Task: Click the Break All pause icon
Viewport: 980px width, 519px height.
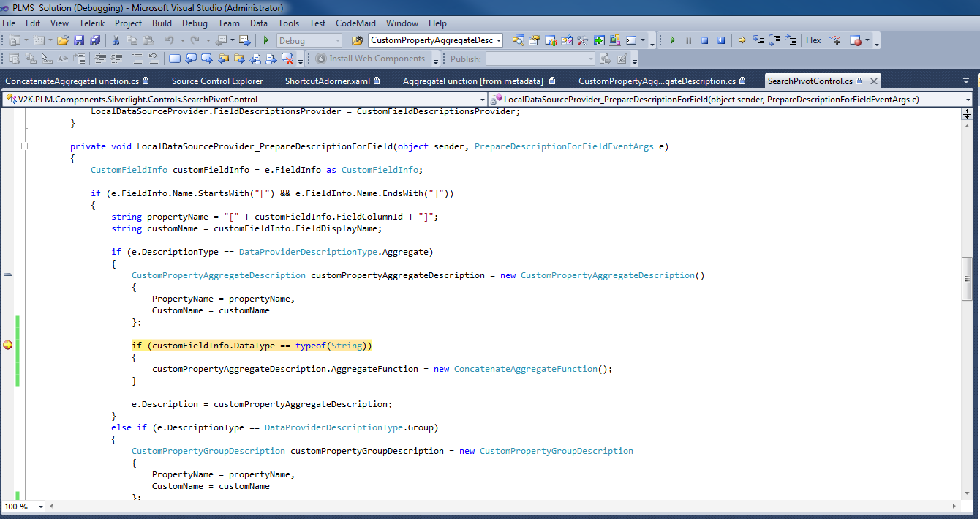Action: [688, 40]
